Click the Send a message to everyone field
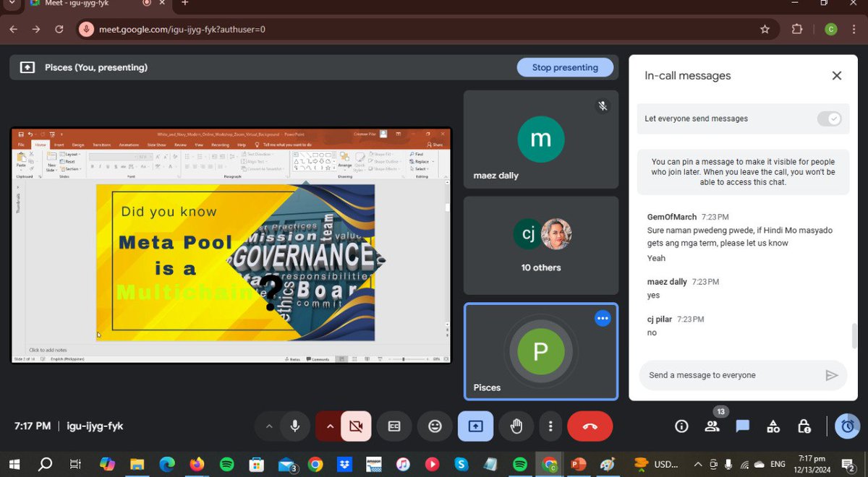Viewport: 868px width, 477px height. pos(732,375)
